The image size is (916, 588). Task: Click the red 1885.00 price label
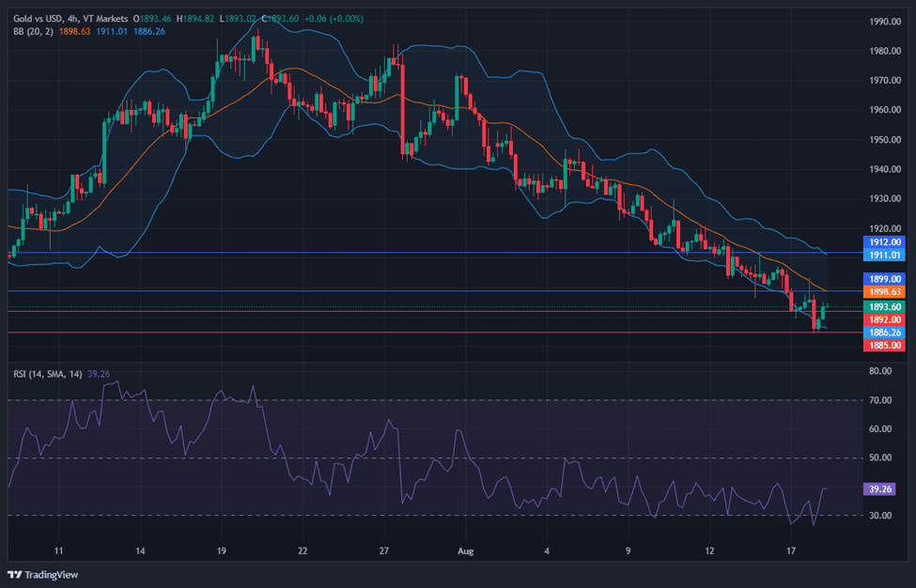tap(883, 346)
